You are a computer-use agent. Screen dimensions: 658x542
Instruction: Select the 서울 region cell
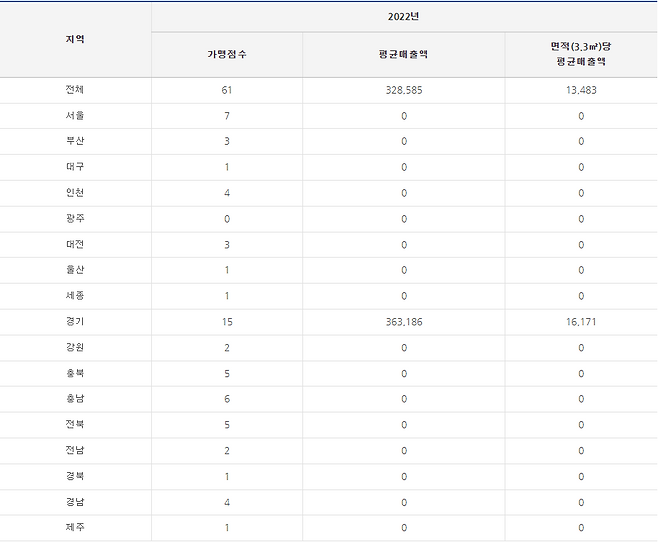click(x=75, y=116)
